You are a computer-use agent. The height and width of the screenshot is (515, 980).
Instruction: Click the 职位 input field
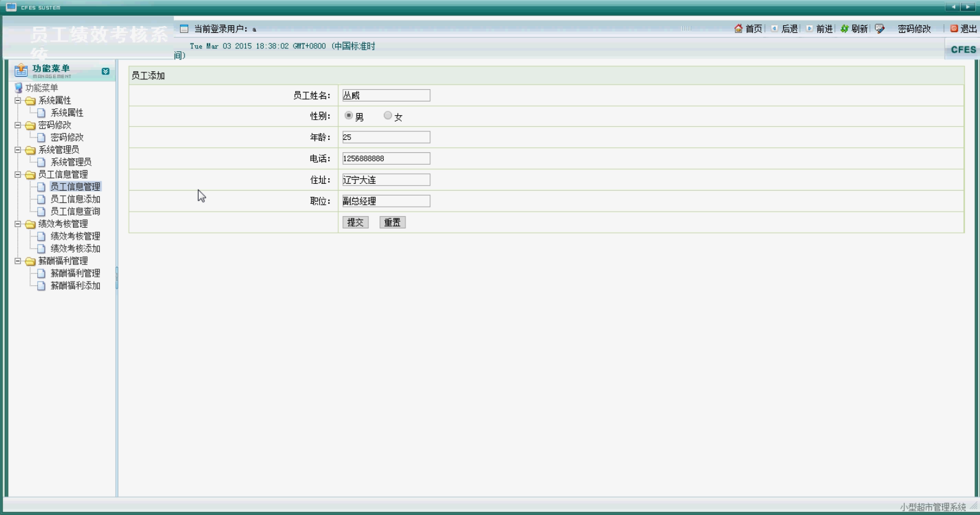386,201
